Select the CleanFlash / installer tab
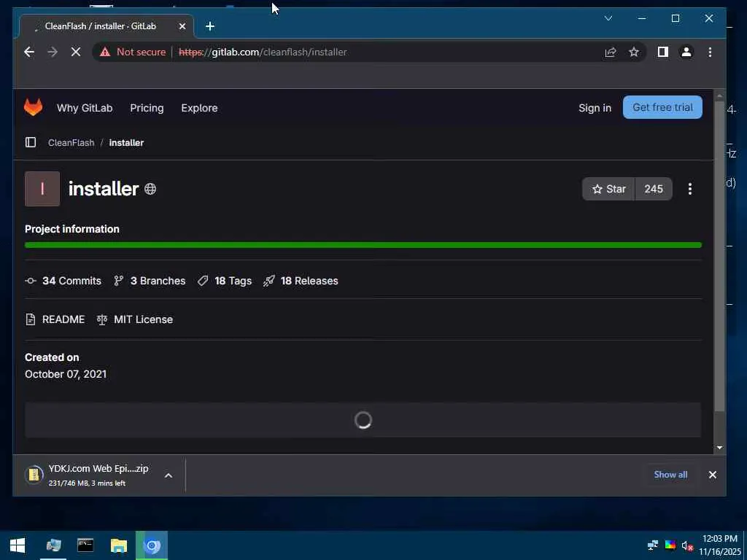This screenshot has width=747, height=560. [x=107, y=26]
